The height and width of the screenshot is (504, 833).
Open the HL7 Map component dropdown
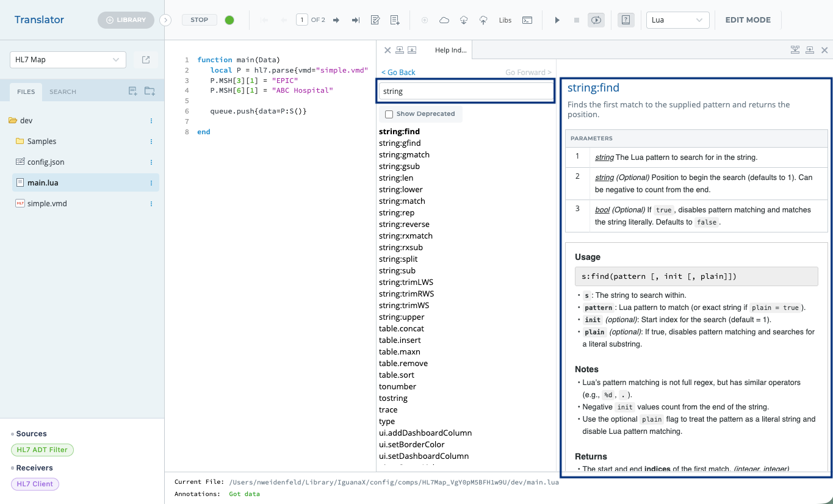pos(68,60)
